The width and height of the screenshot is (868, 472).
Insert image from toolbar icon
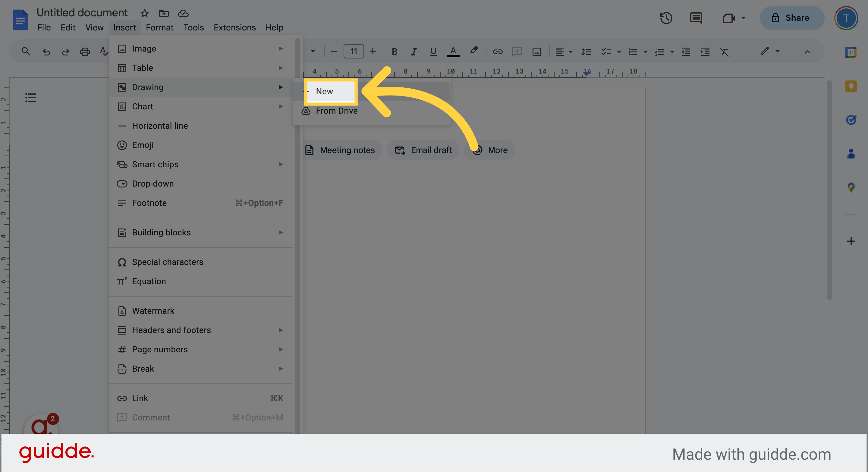tap(536, 52)
